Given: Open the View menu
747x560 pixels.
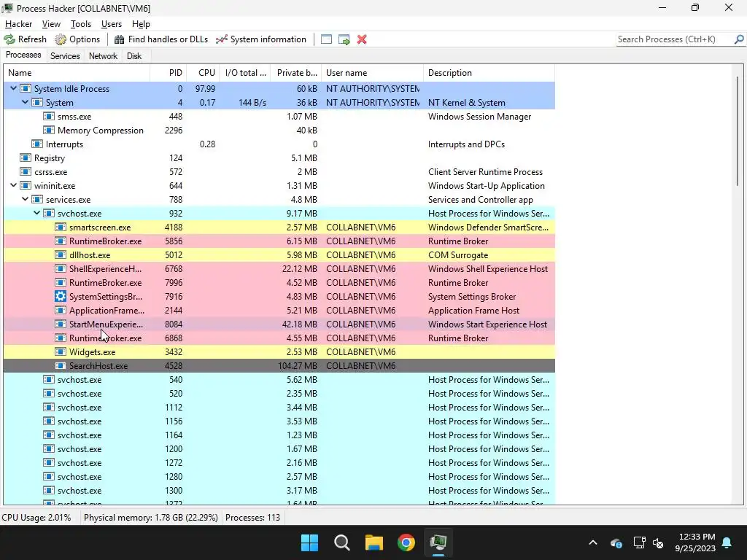Looking at the screenshot, I should pos(51,24).
